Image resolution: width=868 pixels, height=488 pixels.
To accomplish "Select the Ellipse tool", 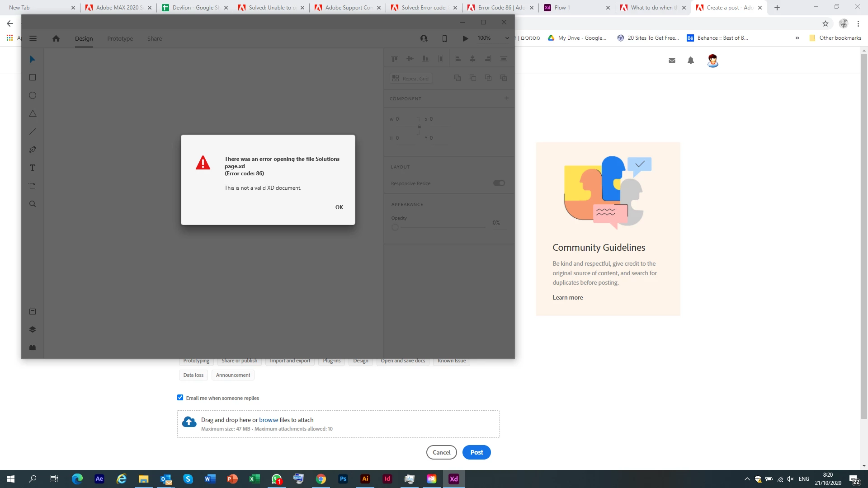I will 33,96.
